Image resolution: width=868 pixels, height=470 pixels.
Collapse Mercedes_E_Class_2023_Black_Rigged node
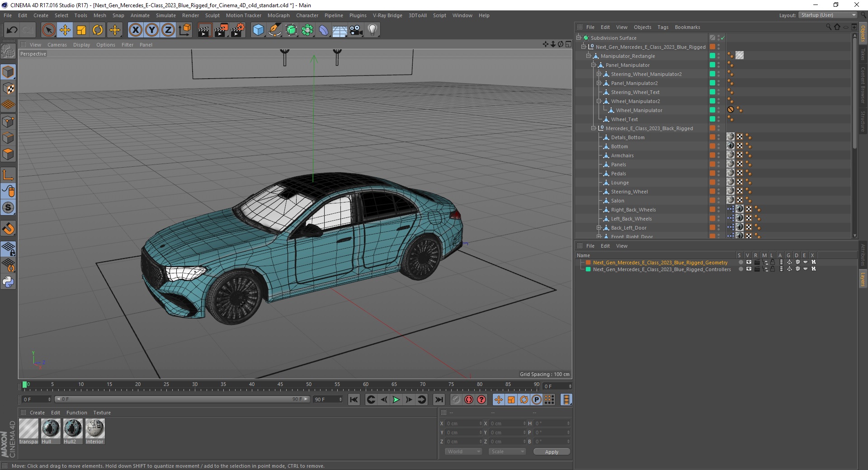pyautogui.click(x=593, y=128)
